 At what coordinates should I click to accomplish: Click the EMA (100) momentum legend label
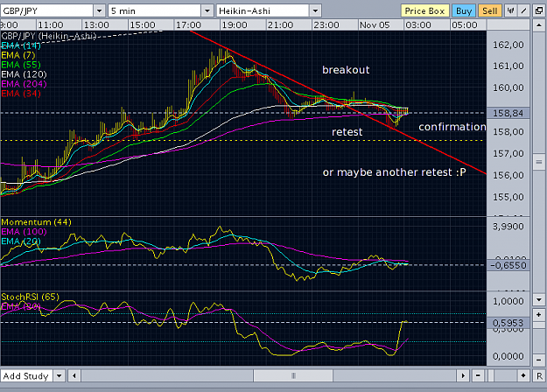[24, 232]
